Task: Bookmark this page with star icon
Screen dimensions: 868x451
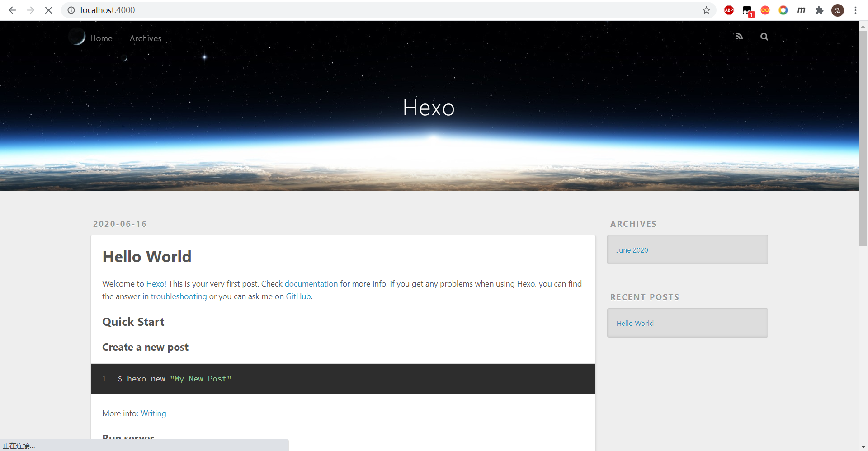Action: [706, 10]
